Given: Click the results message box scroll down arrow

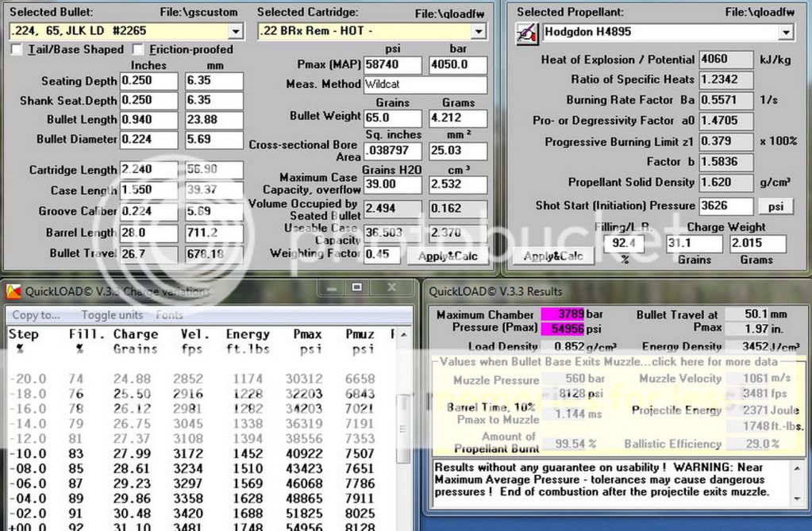Looking at the screenshot, I should tap(797, 499).
